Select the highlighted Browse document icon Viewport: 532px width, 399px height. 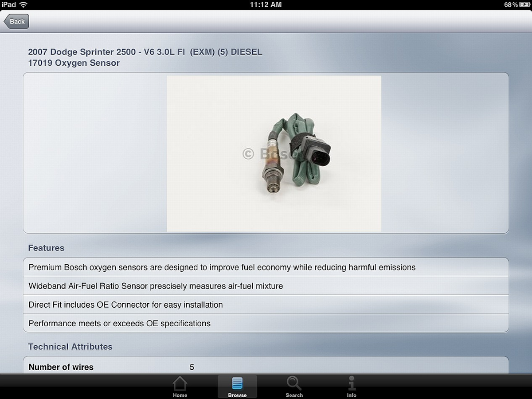(x=237, y=382)
